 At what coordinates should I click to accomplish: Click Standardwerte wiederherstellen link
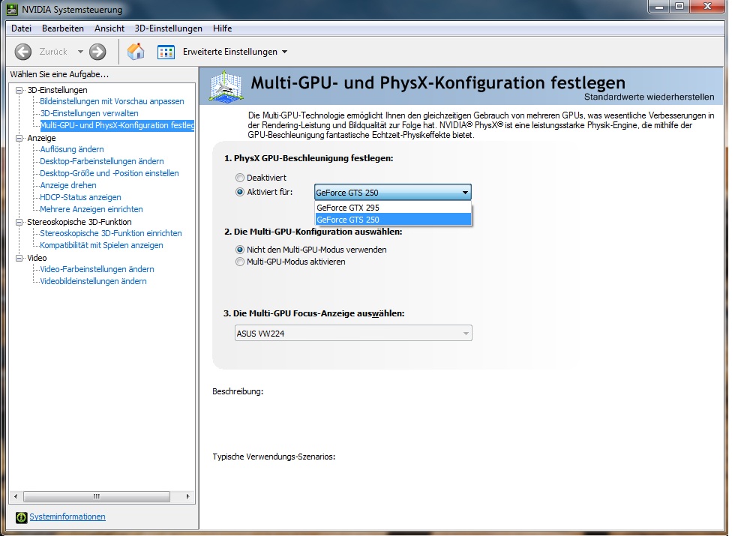pos(649,97)
